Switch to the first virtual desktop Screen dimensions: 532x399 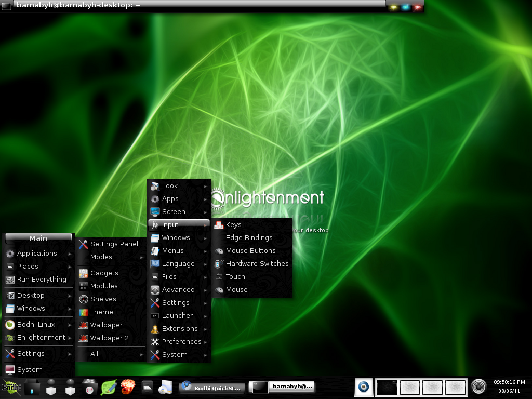point(387,387)
